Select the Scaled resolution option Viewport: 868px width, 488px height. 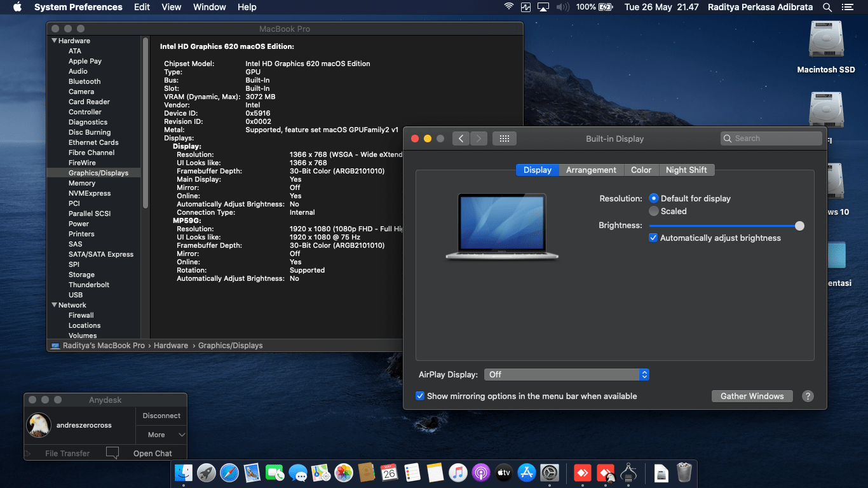point(654,211)
